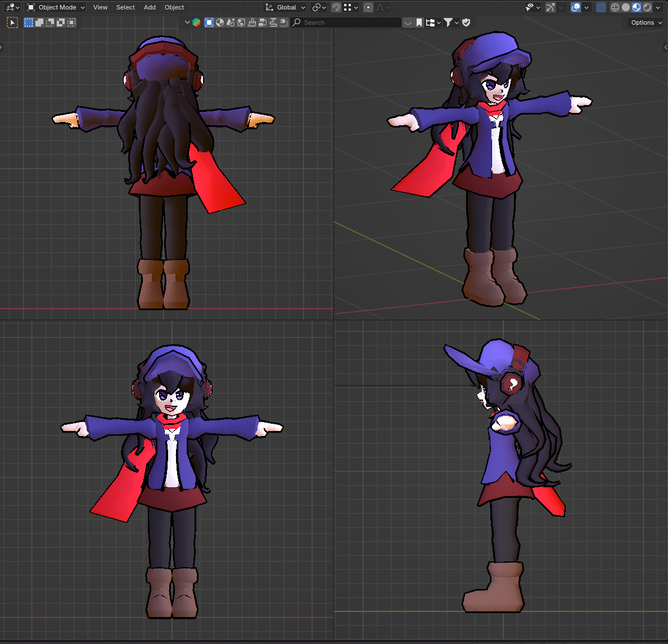
Task: Click the Search input field
Action: 346,22
